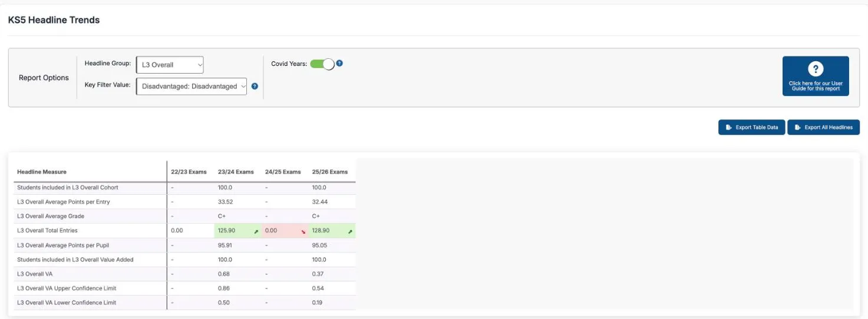This screenshot has width=868, height=319.
Task: Click the Export Table Data button
Action: [x=752, y=127]
